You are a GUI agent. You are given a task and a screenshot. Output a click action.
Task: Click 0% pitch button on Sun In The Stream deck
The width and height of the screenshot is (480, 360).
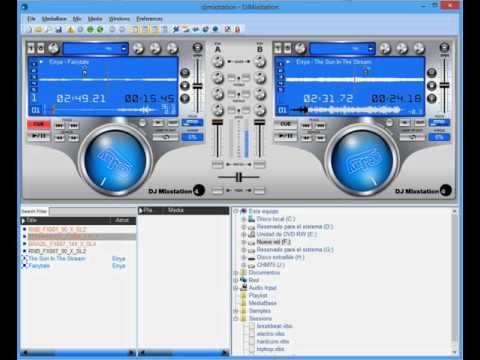click(x=439, y=137)
